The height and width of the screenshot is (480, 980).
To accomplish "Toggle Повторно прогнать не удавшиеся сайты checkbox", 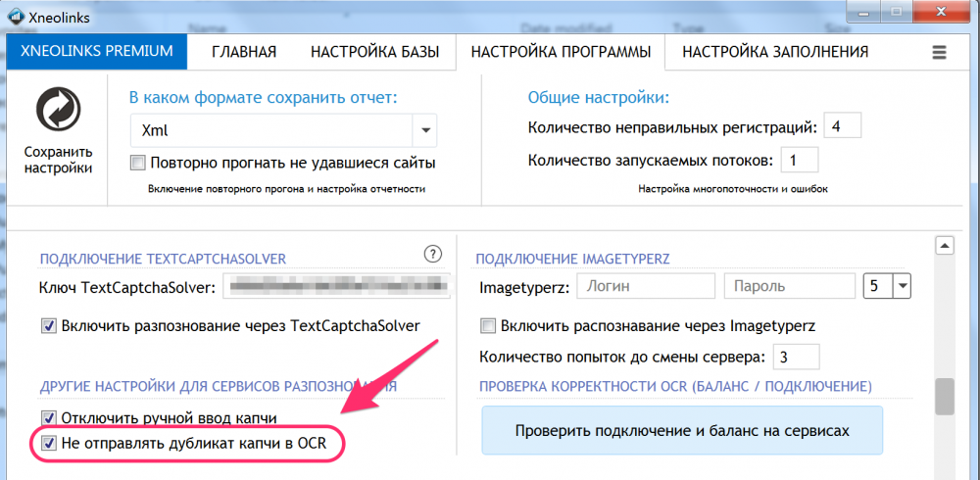I will (x=137, y=164).
